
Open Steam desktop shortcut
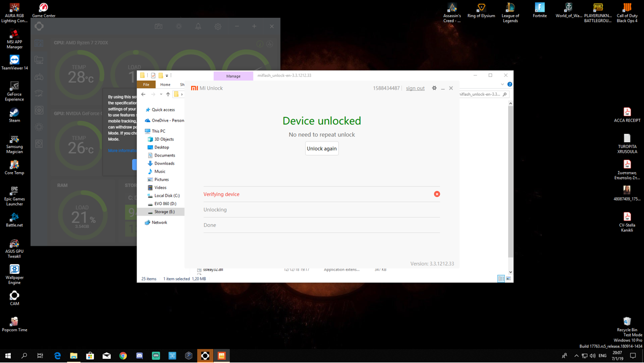coord(15,115)
